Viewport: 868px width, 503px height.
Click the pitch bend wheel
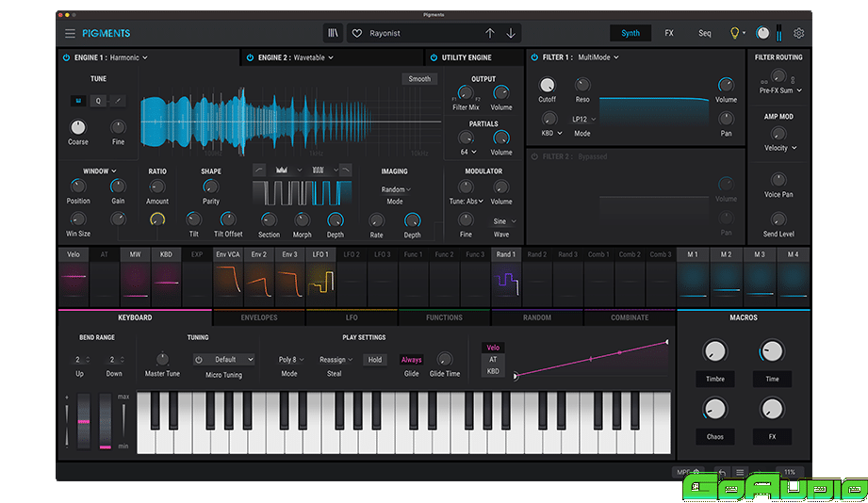click(84, 421)
